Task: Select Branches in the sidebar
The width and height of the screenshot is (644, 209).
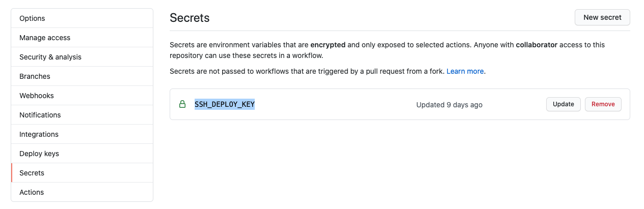Action: pyautogui.click(x=35, y=76)
